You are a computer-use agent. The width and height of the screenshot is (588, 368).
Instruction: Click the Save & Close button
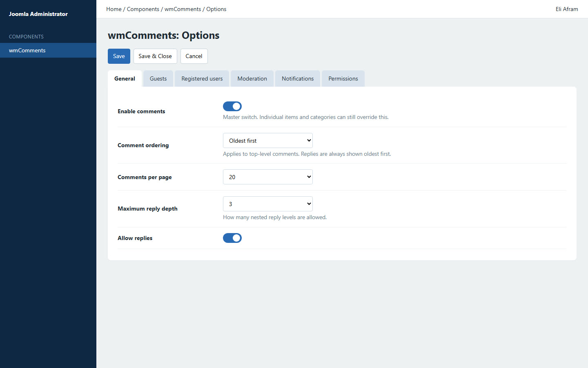155,56
